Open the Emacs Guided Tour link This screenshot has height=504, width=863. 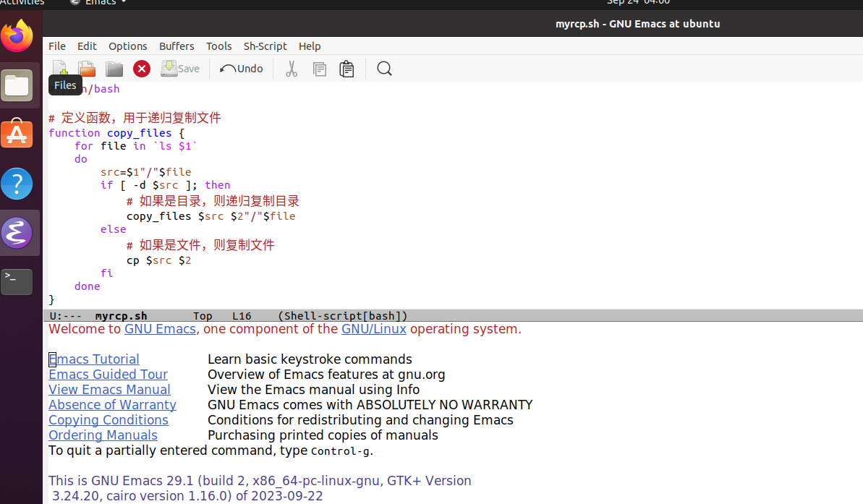coord(108,375)
